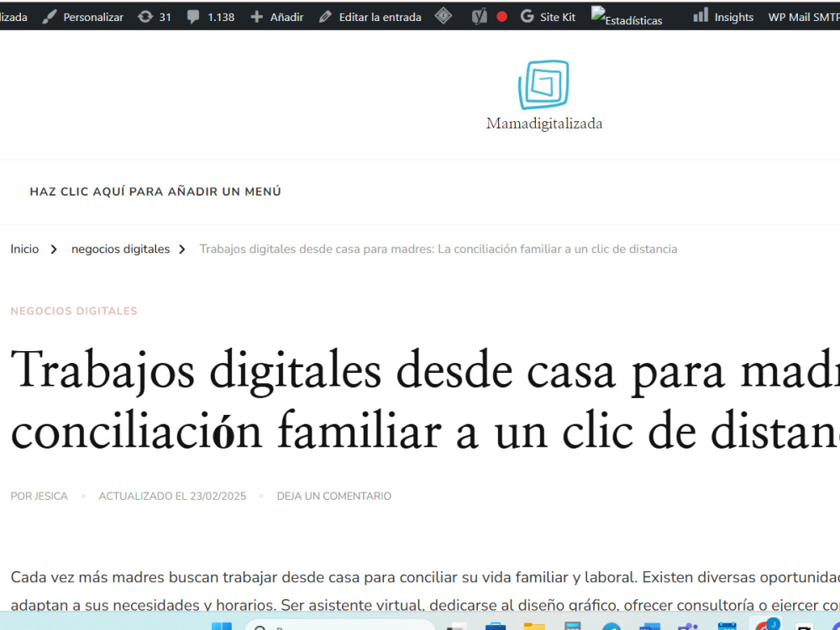Open the Añadir new content menu
The width and height of the screenshot is (840, 630).
[x=277, y=17]
